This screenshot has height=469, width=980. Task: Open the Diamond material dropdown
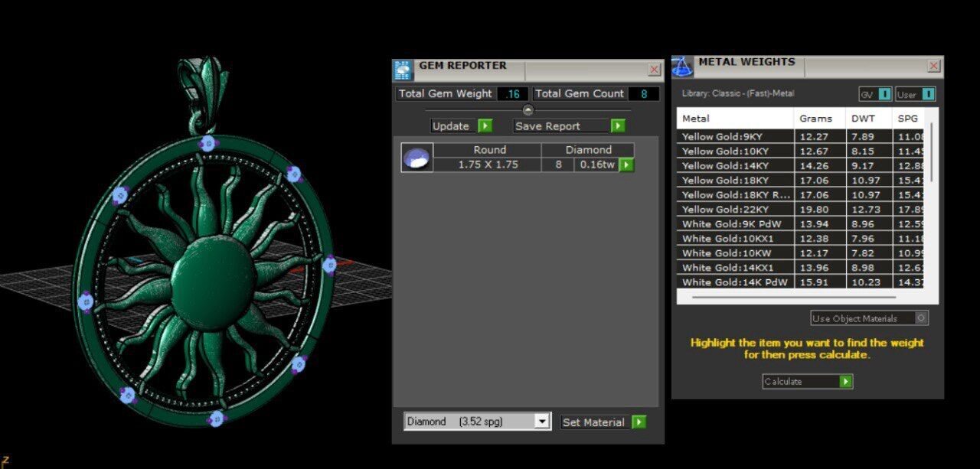click(x=542, y=422)
